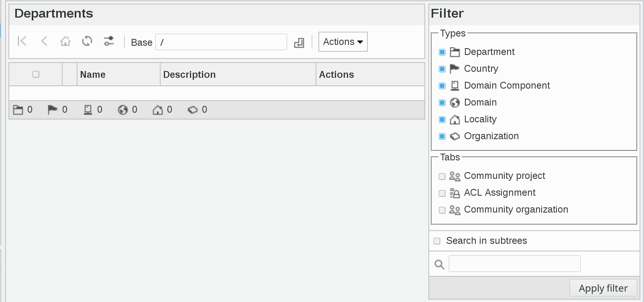Uncheck the Domain Component type filter
644x302 pixels.
click(442, 86)
